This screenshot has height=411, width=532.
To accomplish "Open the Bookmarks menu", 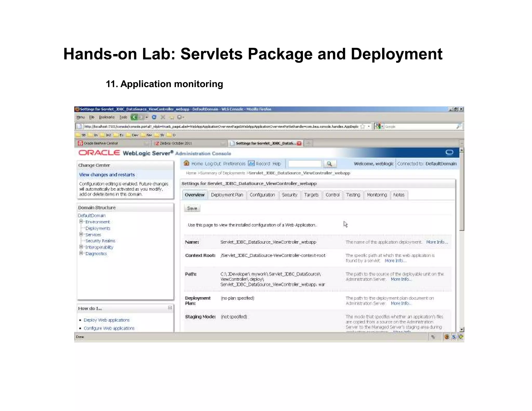I will point(107,117).
